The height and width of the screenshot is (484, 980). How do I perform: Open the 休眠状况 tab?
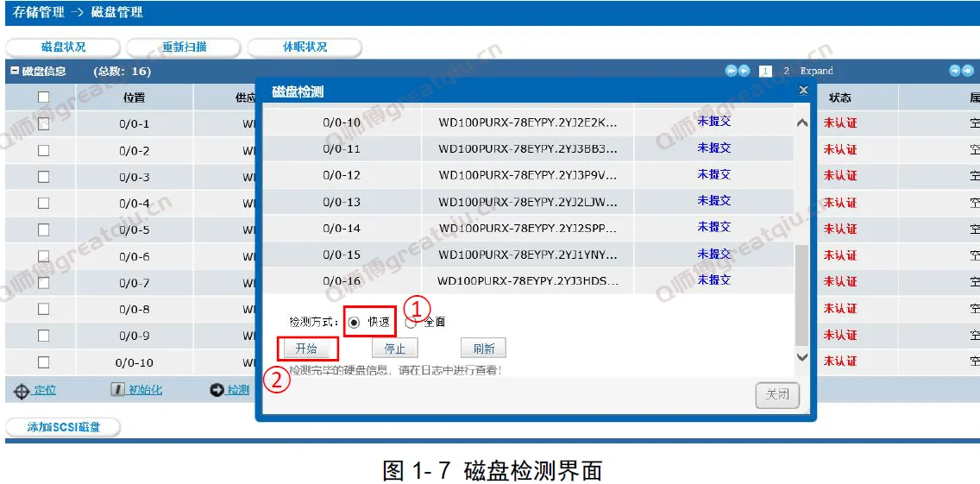click(x=305, y=47)
